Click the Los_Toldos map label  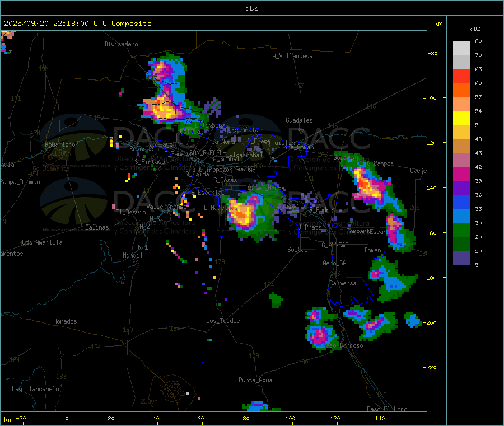pyautogui.click(x=223, y=321)
